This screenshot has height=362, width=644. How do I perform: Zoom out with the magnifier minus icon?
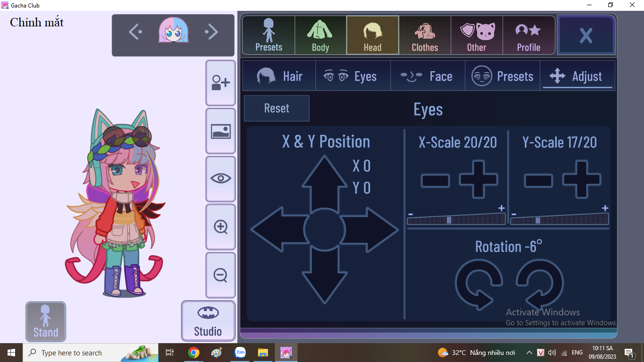point(220,275)
